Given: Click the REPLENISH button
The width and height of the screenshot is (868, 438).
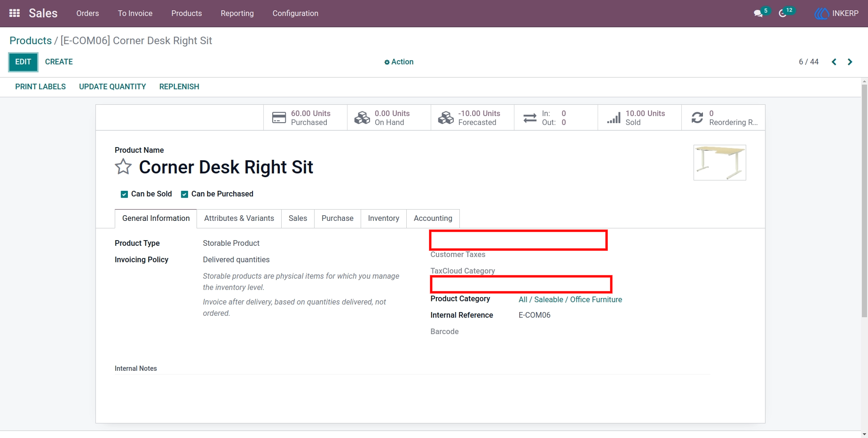Looking at the screenshot, I should coord(179,87).
